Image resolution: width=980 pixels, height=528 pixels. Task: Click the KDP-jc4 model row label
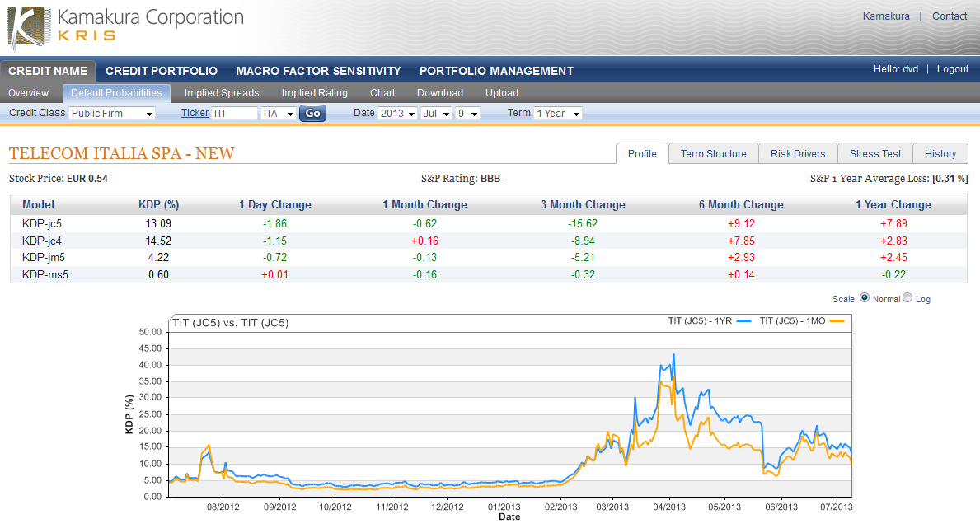pyautogui.click(x=42, y=241)
